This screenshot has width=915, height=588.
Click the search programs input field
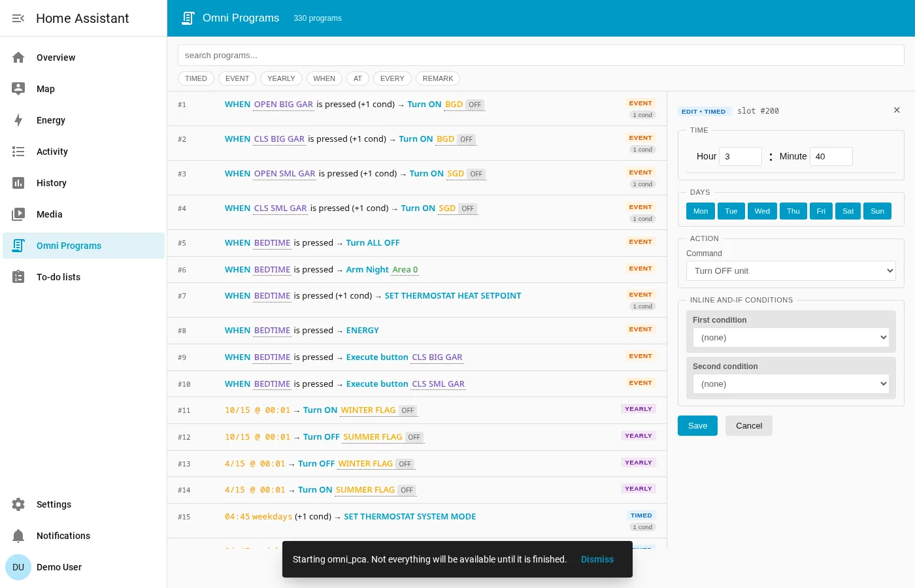541,56
